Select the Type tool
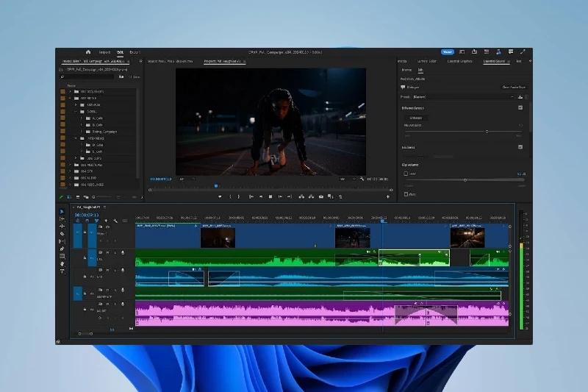588x392 pixels. point(62,271)
